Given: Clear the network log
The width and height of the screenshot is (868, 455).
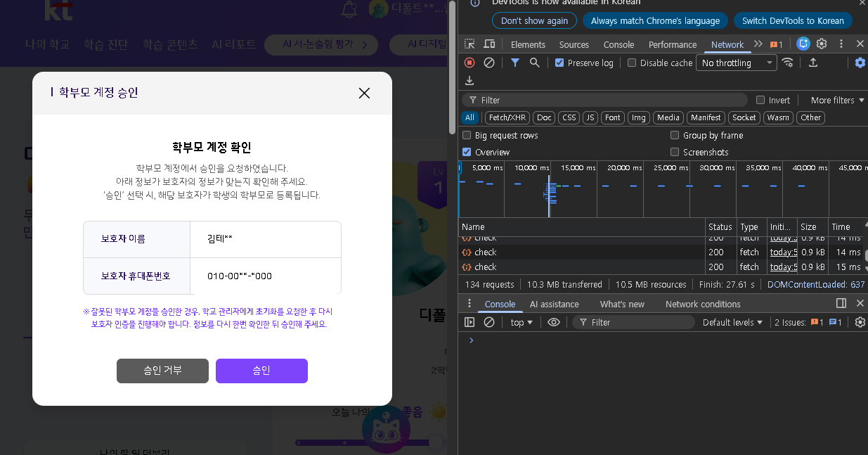Looking at the screenshot, I should [x=489, y=63].
